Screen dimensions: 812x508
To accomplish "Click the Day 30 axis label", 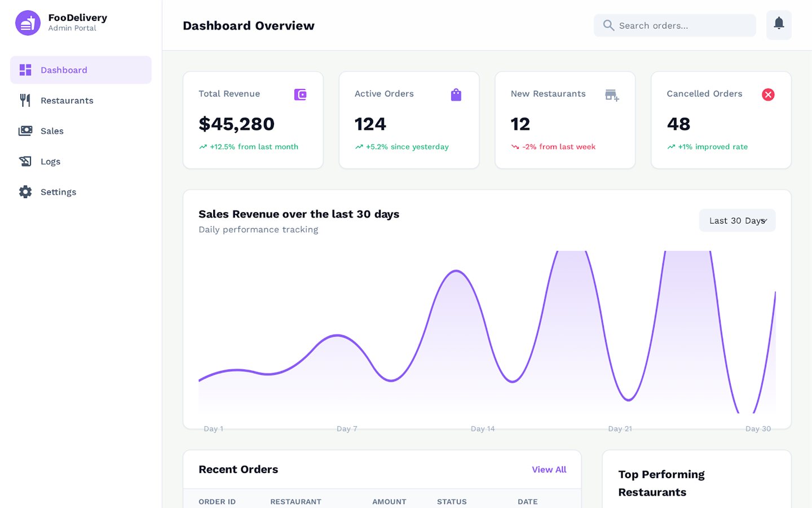I will (758, 429).
